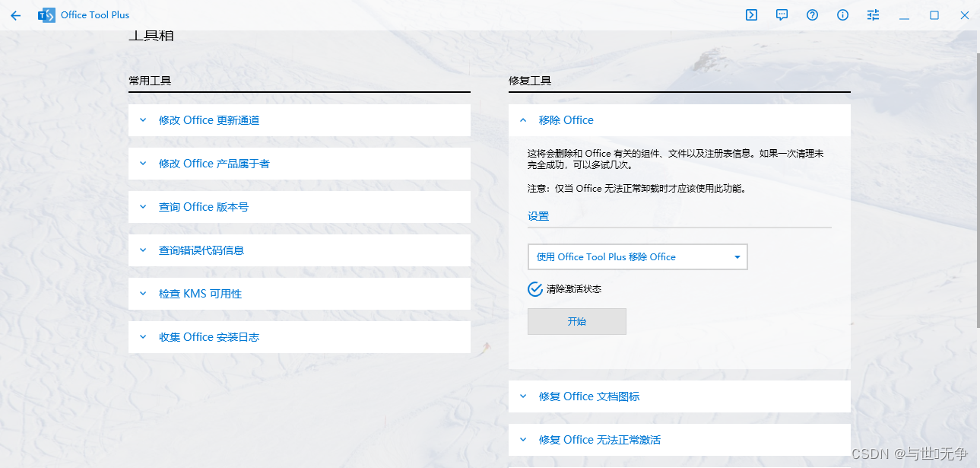Image resolution: width=980 pixels, height=468 pixels.
Task: Expand 检查 KMS 可用性 section
Action: (x=300, y=294)
